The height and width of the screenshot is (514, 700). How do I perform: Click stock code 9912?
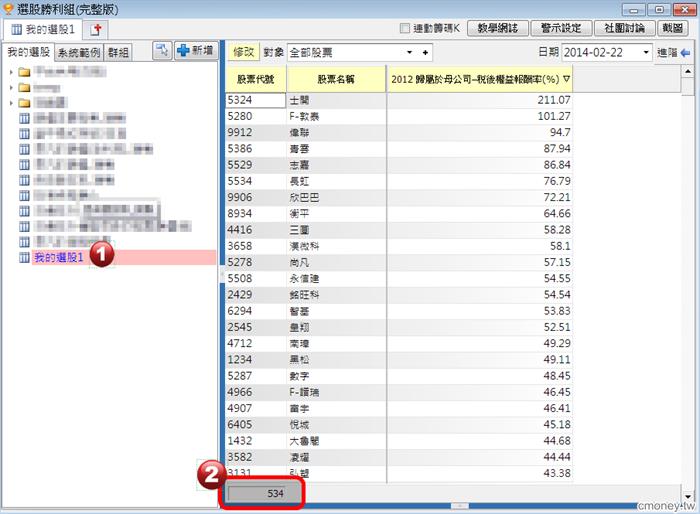[x=240, y=132]
